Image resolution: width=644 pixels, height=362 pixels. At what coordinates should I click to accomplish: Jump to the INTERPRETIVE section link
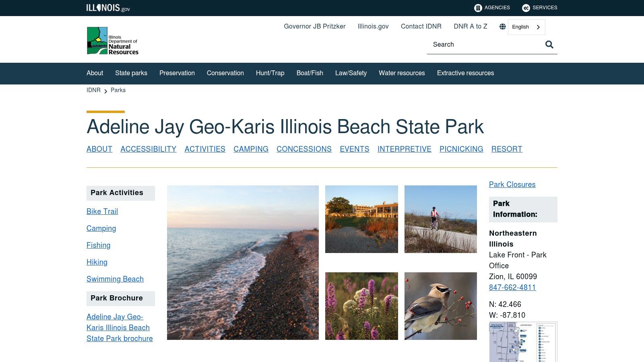pyautogui.click(x=405, y=149)
